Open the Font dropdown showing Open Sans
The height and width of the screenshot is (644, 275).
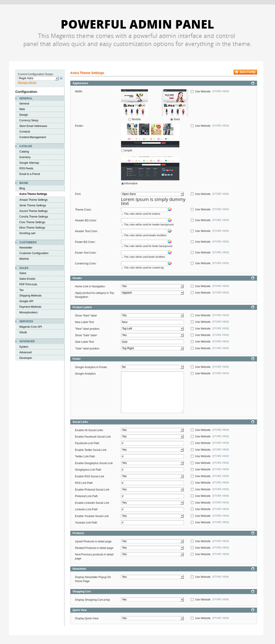(x=152, y=194)
